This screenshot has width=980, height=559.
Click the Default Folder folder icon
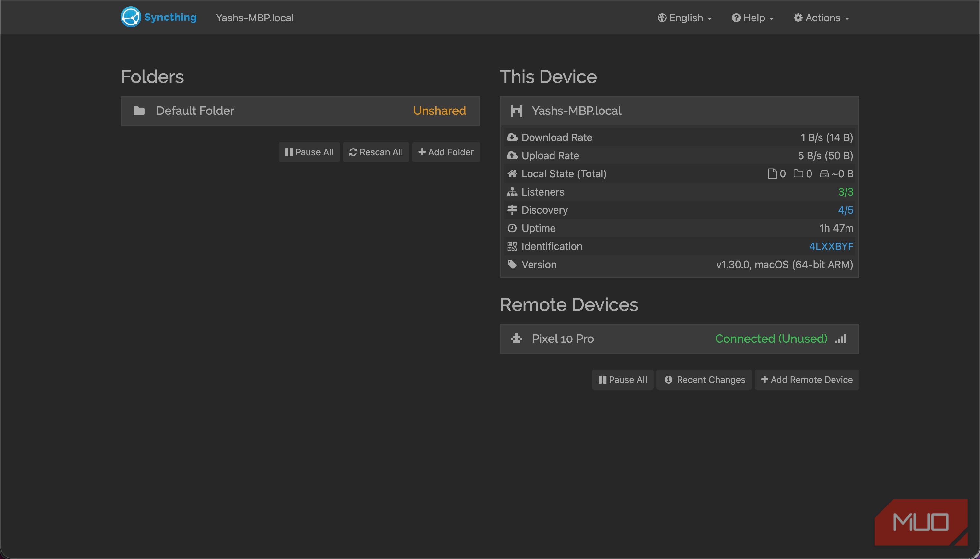point(139,111)
